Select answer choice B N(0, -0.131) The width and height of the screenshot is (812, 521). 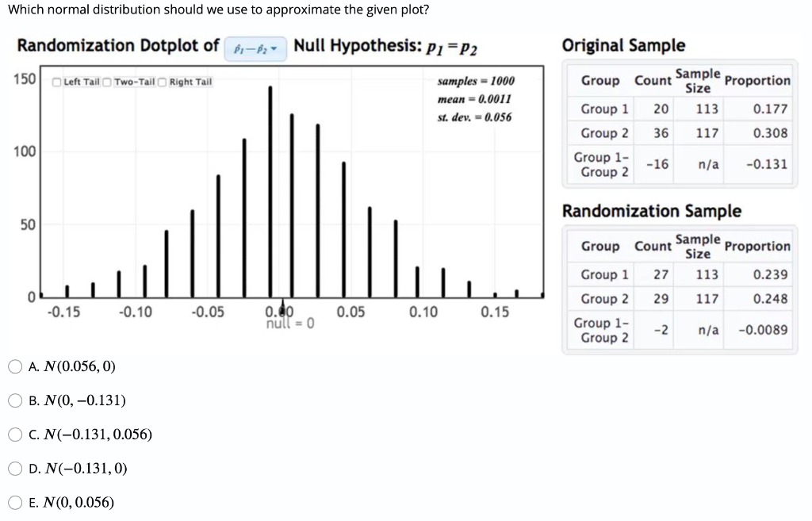(x=15, y=400)
